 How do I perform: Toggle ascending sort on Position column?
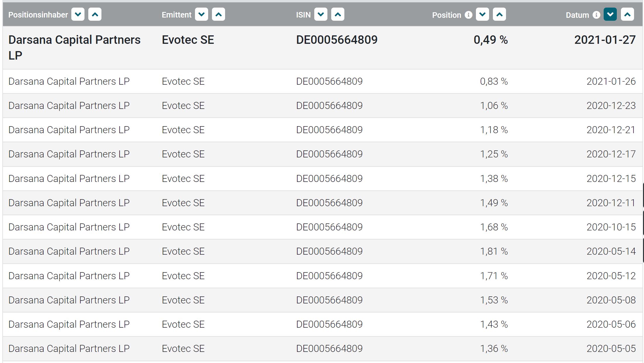[499, 14]
